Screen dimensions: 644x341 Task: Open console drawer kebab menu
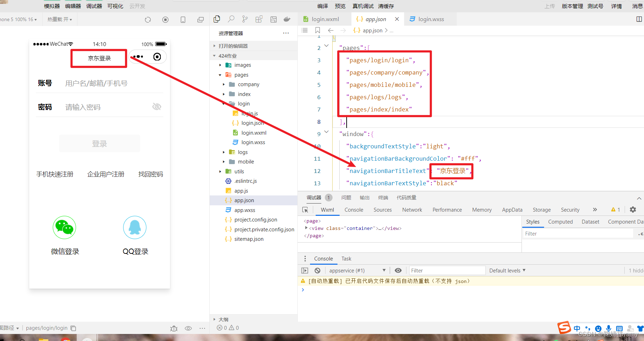305,259
